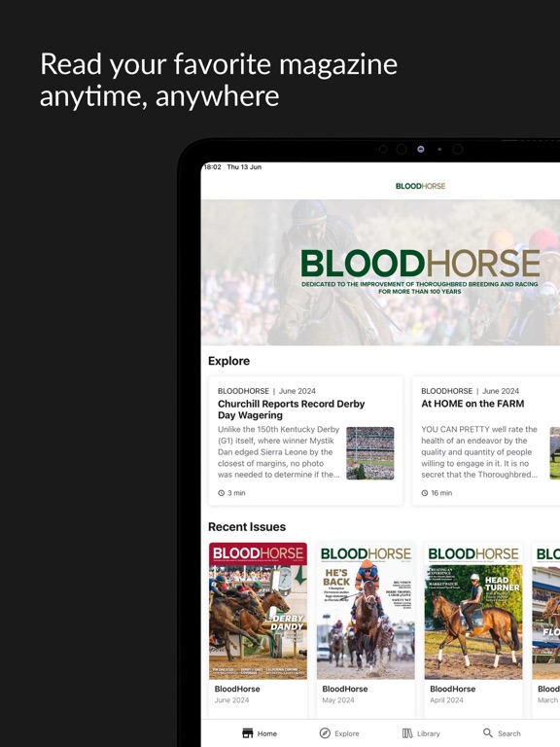Select 'BloodHorse' title above May 2024
This screenshot has width=560, height=747.
[345, 689]
